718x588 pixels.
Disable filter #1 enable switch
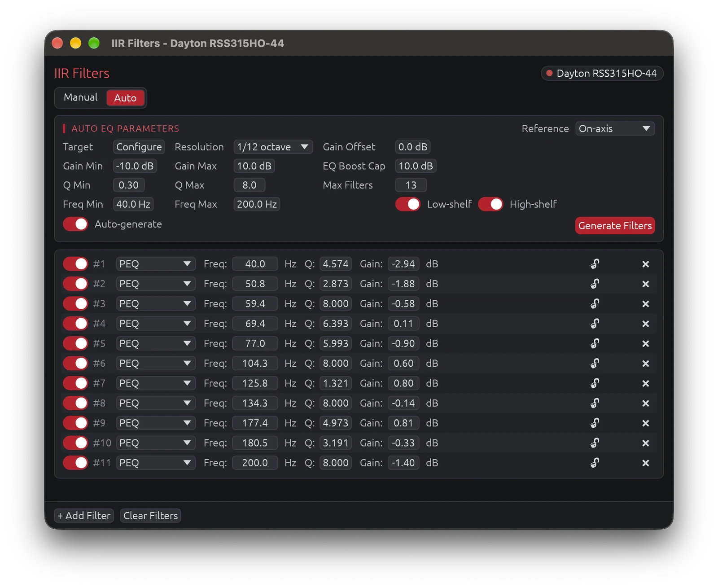point(75,264)
